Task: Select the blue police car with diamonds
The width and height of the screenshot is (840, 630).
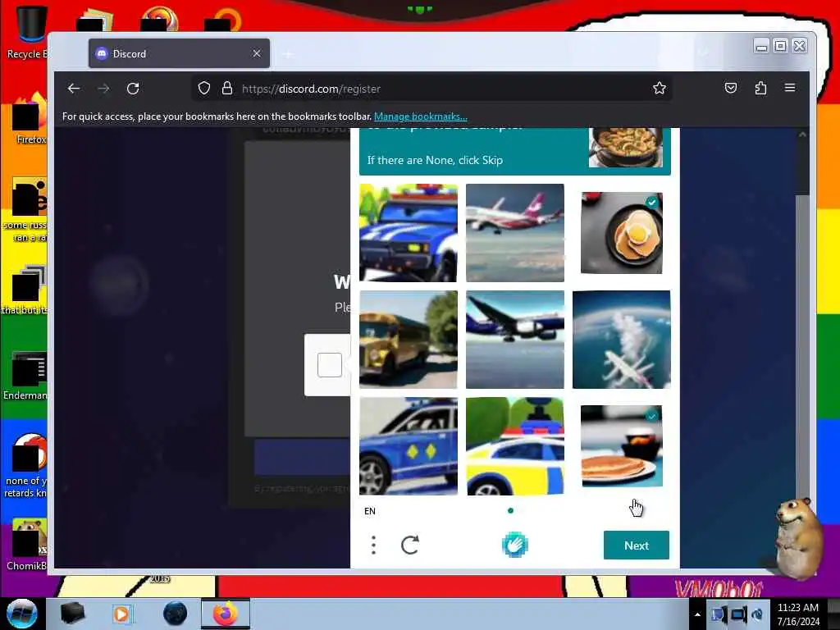Action: pyautogui.click(x=409, y=445)
